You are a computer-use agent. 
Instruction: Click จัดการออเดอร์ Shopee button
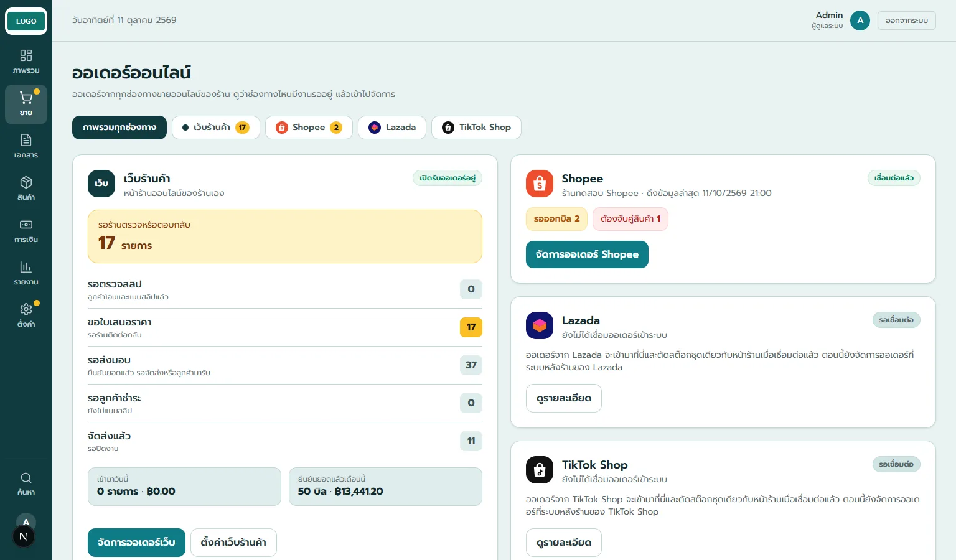tap(587, 254)
